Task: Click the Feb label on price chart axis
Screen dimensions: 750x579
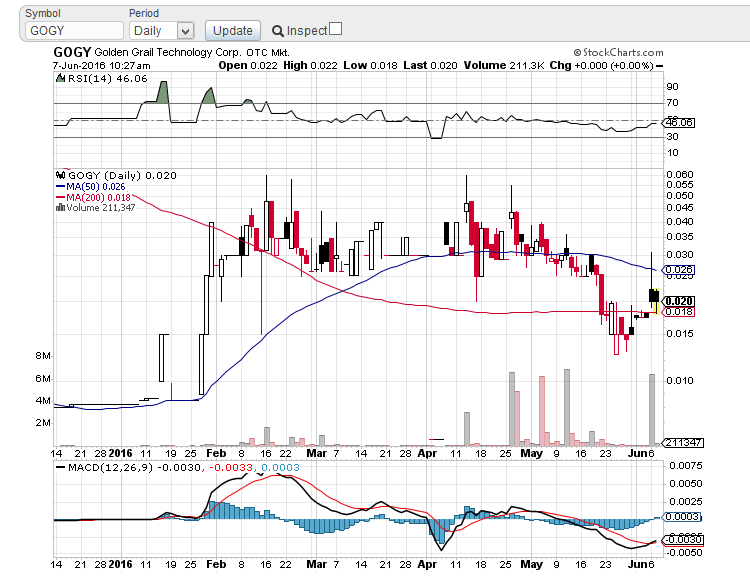Action: point(216,453)
